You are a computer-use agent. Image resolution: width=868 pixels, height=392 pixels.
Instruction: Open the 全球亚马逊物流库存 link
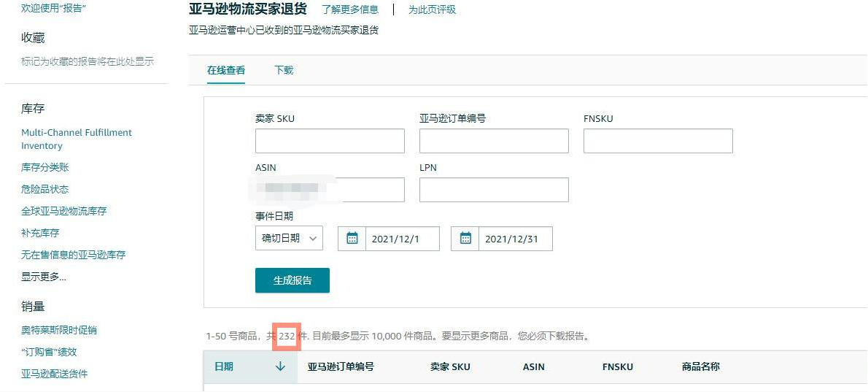tap(63, 211)
